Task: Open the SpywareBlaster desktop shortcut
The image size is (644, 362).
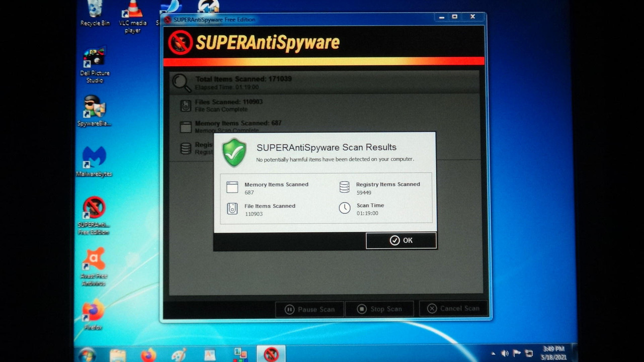Action: point(95,111)
